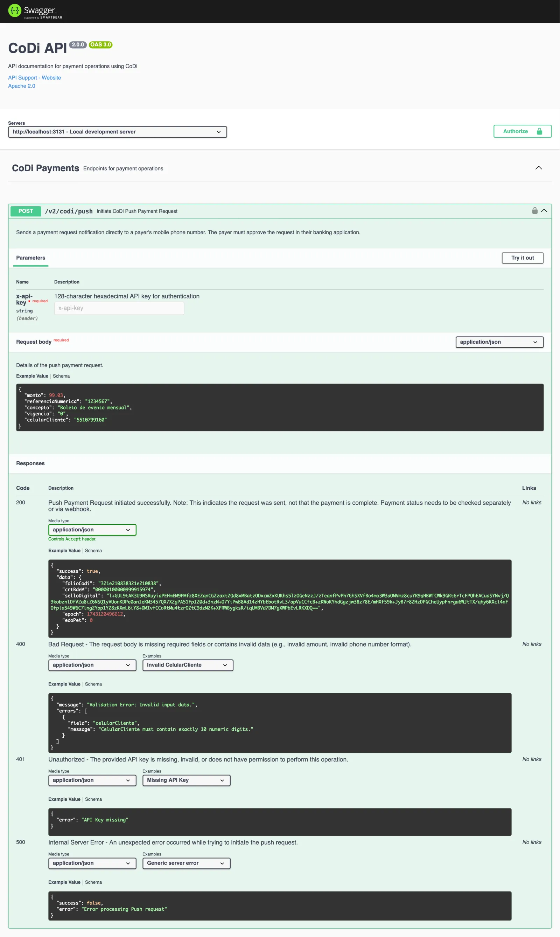Image resolution: width=560 pixels, height=937 pixels.
Task: Open the 400 response media type dropdown
Action: [92, 665]
